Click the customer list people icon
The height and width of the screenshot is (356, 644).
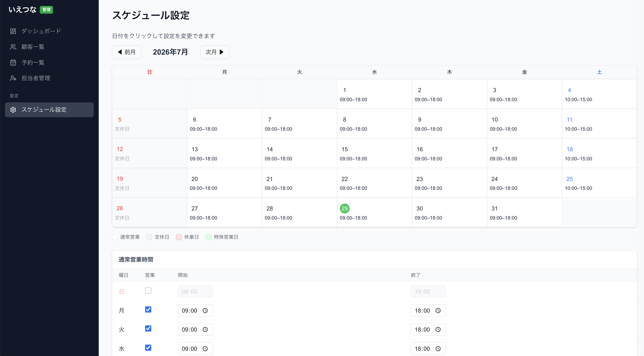tap(13, 47)
